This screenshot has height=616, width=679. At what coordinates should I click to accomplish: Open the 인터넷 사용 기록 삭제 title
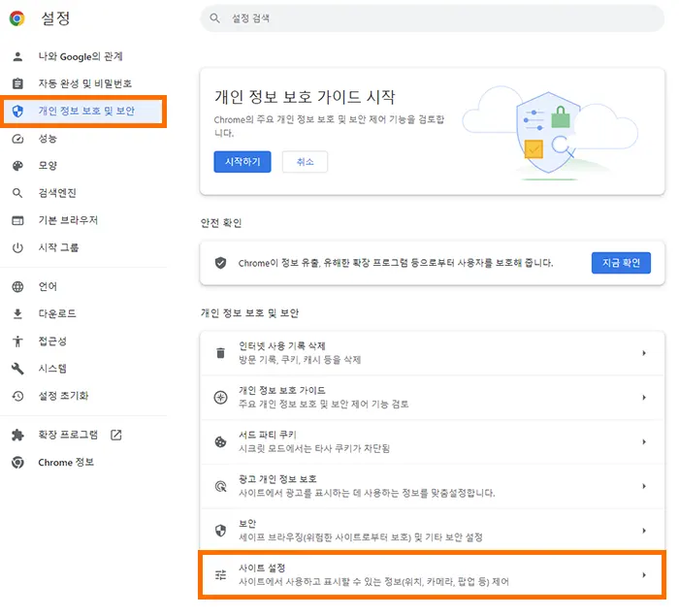click(x=282, y=345)
